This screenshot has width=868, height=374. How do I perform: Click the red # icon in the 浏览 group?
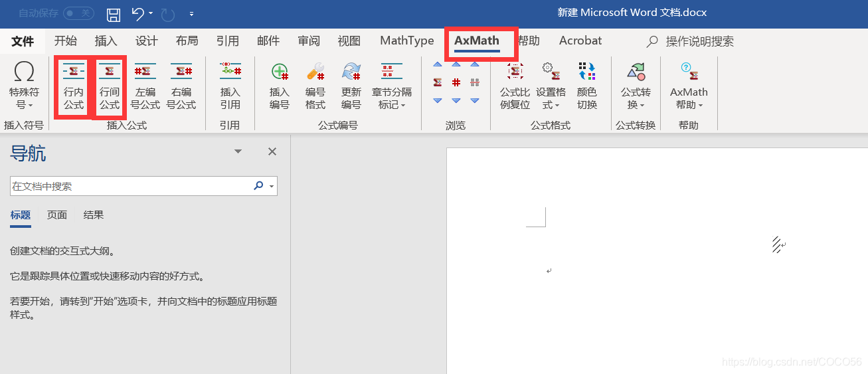pyautogui.click(x=456, y=82)
